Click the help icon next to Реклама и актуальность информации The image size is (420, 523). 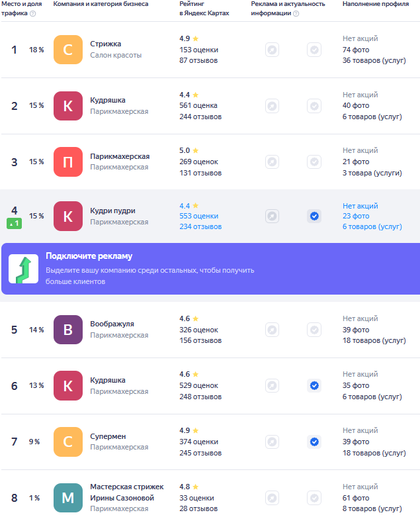[x=296, y=14]
